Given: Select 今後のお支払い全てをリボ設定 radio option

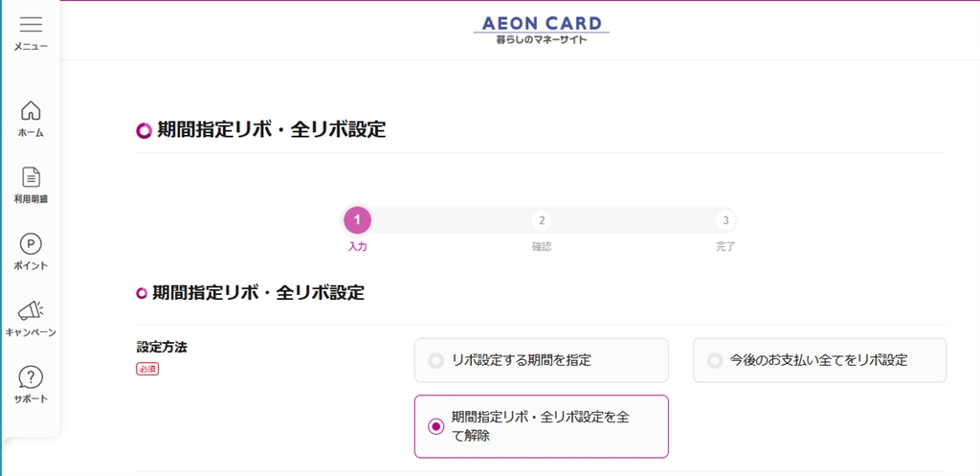Looking at the screenshot, I should click(x=715, y=360).
